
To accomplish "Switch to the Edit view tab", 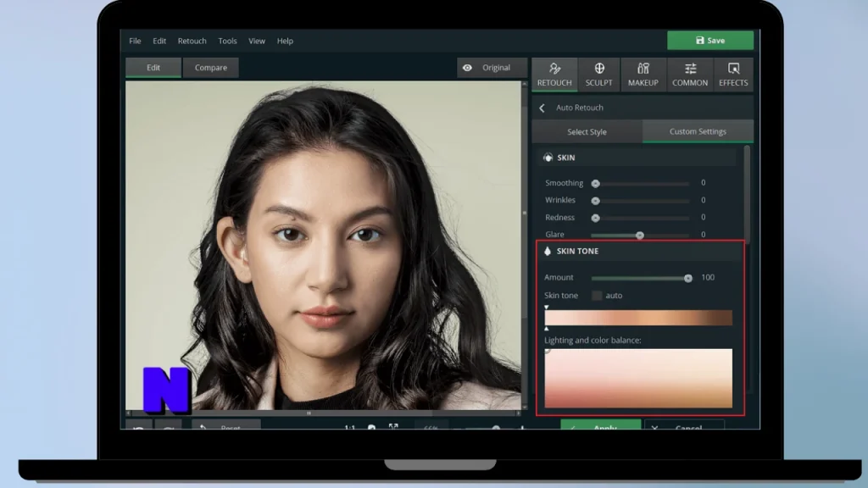I will pos(153,68).
